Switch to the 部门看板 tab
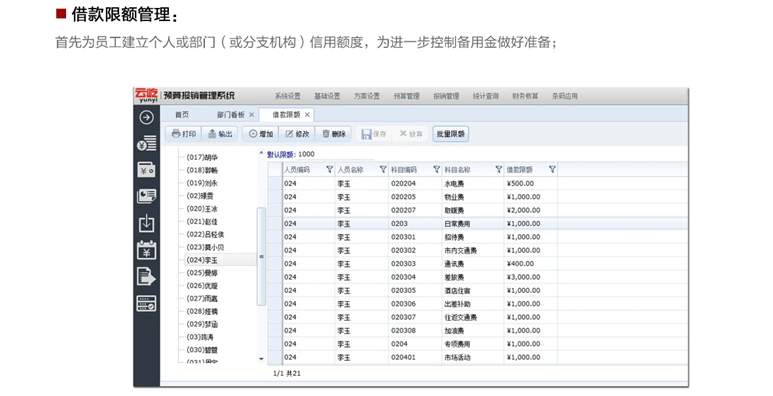 (231, 114)
